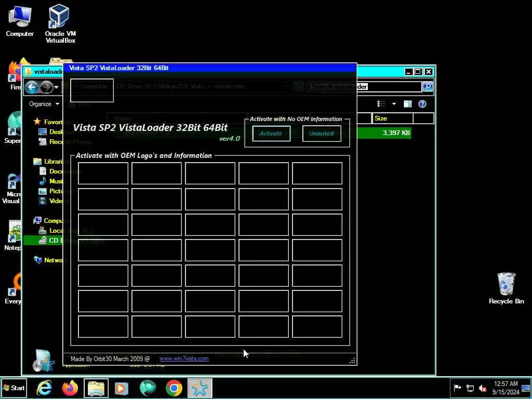Screen dimensions: 532x399
Task: Open Oracle VM VirtualBox desktop icon
Action: 60,23
